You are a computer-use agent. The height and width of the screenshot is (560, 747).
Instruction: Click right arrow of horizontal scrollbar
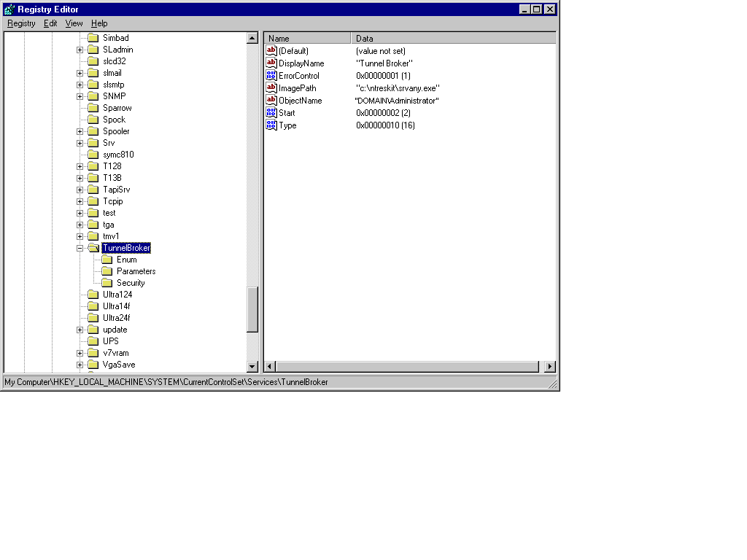coord(549,367)
